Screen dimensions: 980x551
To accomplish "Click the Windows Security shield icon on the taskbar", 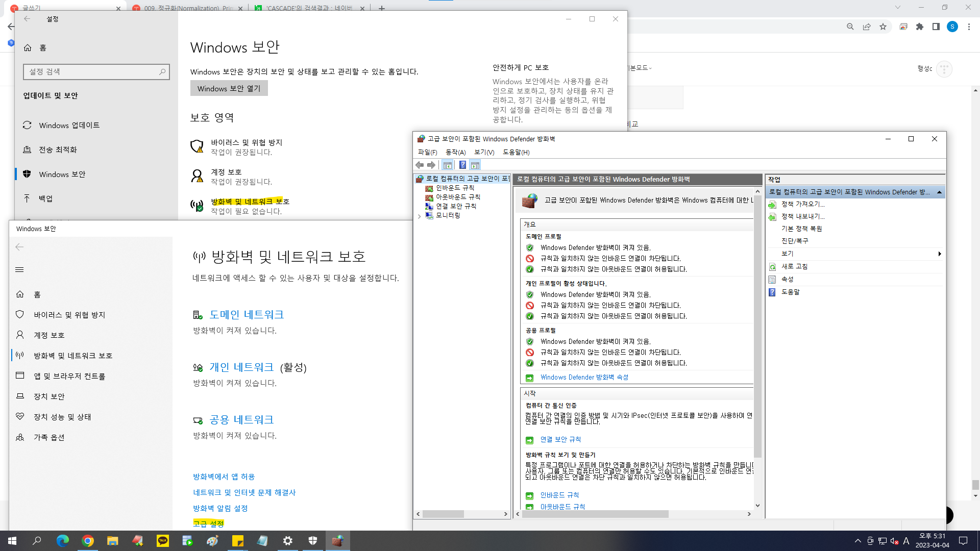I will pos(313,541).
